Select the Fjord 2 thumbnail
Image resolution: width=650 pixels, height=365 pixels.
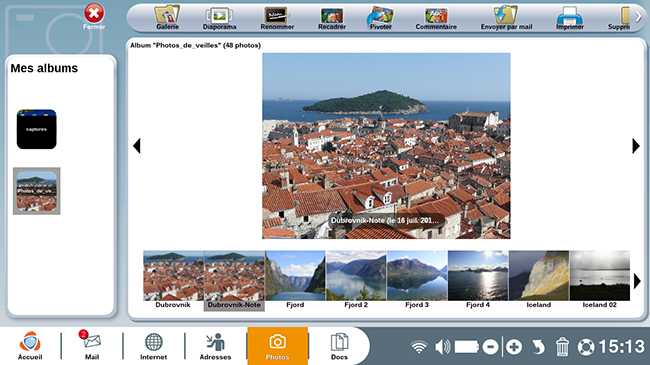pyautogui.click(x=356, y=280)
